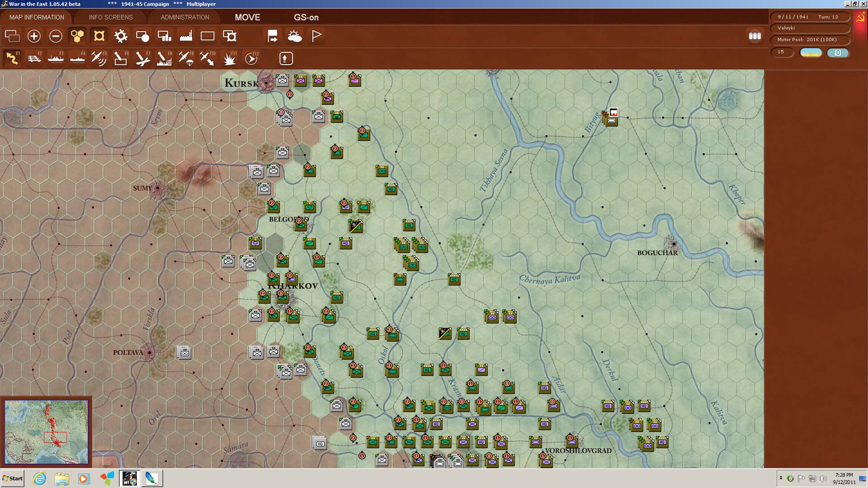Screen dimensions: 868x488
Task: Open Windows Media Player from taskbar
Action: click(84, 479)
